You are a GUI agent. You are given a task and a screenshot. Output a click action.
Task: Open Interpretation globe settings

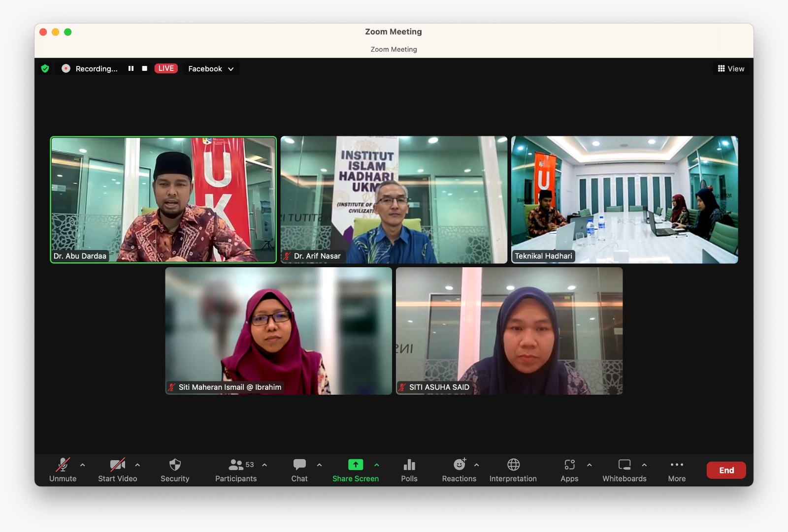(x=513, y=470)
